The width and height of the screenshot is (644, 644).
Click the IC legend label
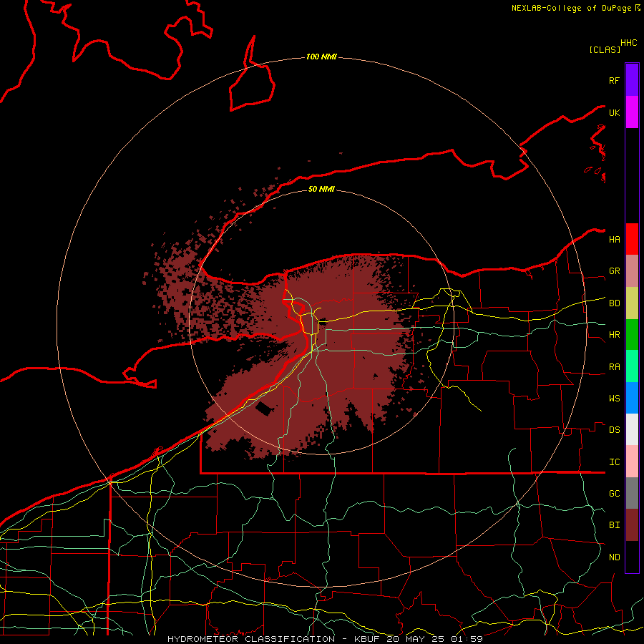pyautogui.click(x=615, y=462)
